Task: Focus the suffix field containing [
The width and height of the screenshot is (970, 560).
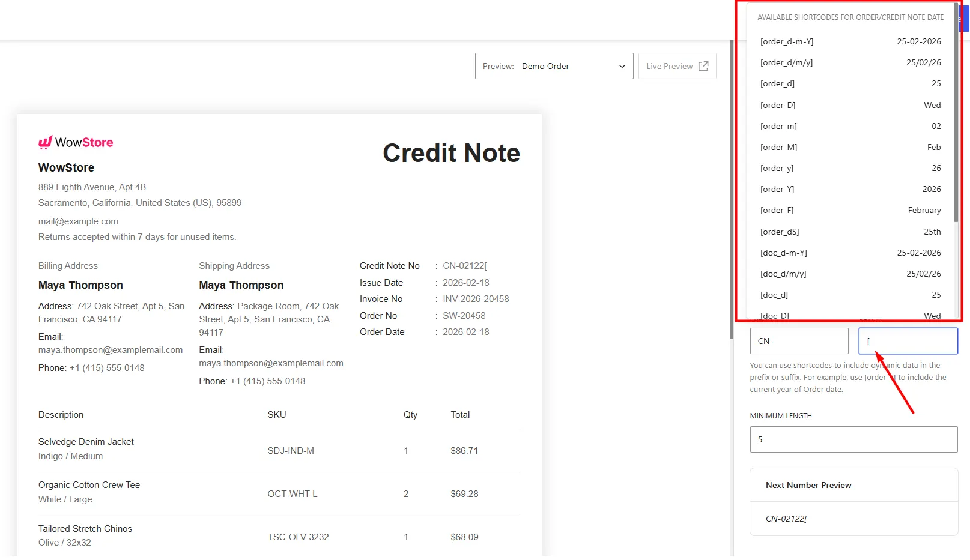Action: [x=908, y=341]
